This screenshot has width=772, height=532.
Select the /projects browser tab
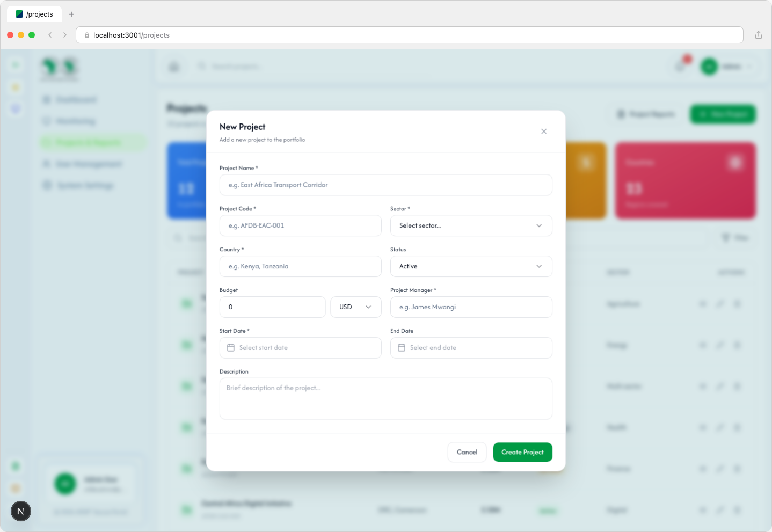[x=34, y=14]
